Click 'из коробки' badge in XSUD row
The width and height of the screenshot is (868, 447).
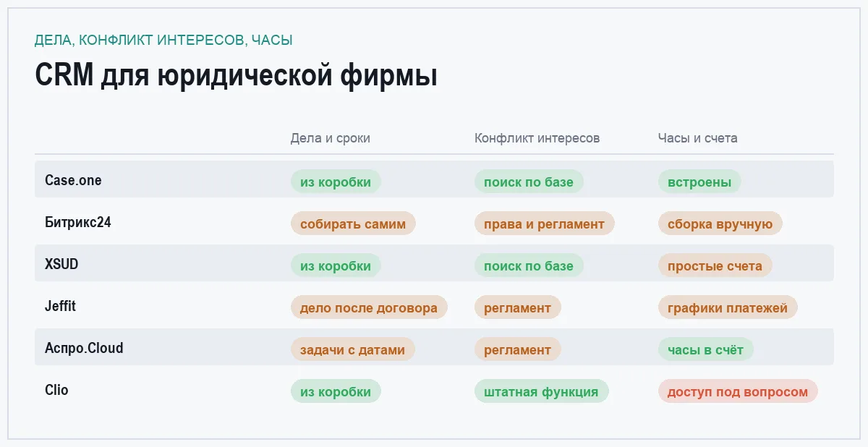(x=336, y=265)
